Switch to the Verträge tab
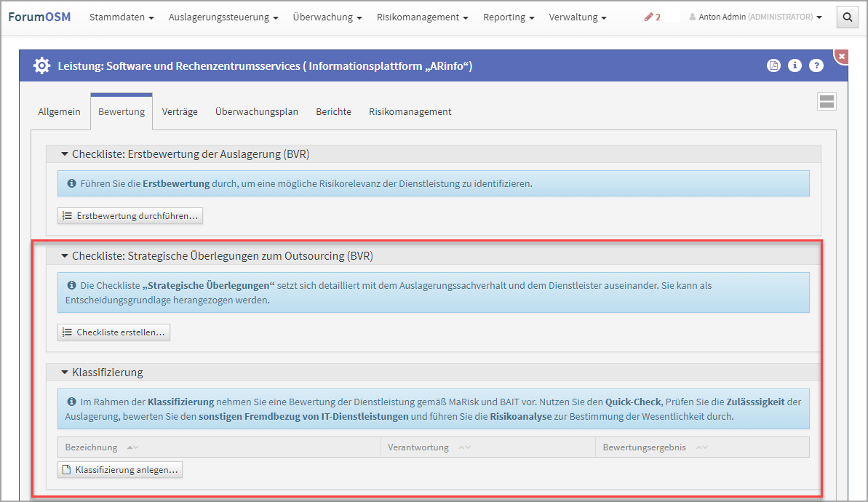Image resolution: width=868 pixels, height=502 pixels. pos(180,111)
